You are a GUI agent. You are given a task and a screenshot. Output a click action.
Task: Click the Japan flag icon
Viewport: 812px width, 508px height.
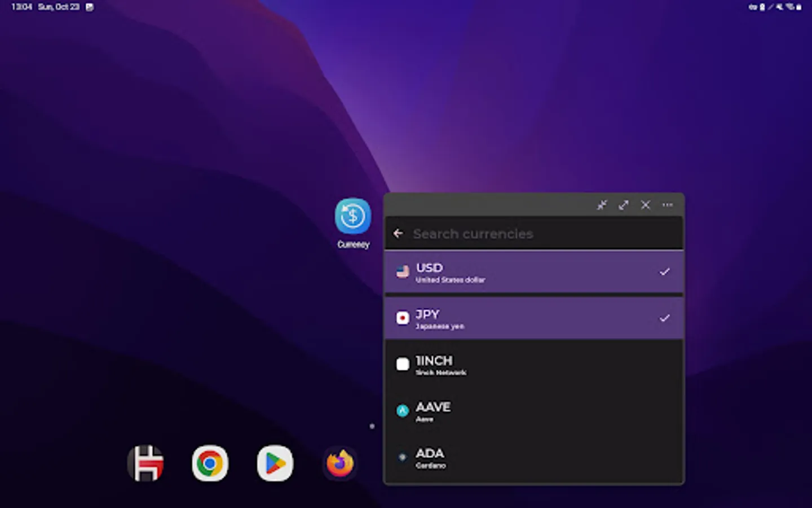click(x=403, y=318)
